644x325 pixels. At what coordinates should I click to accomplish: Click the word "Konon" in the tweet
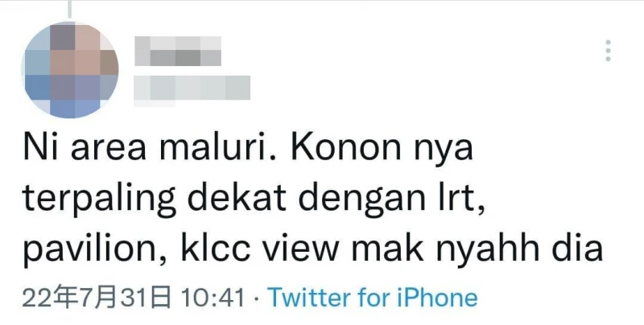(346, 147)
